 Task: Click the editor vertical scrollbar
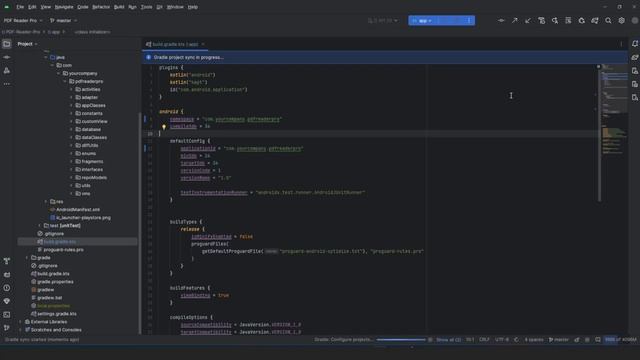tap(599, 134)
